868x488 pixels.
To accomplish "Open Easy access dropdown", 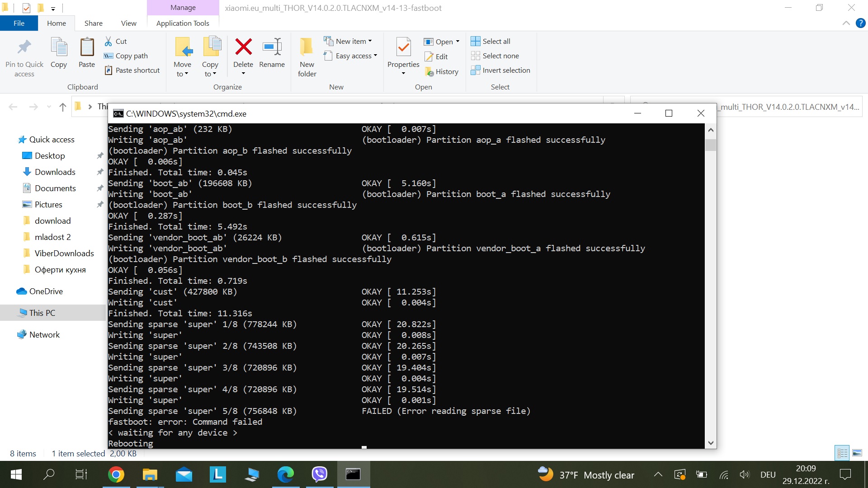I will (x=351, y=56).
